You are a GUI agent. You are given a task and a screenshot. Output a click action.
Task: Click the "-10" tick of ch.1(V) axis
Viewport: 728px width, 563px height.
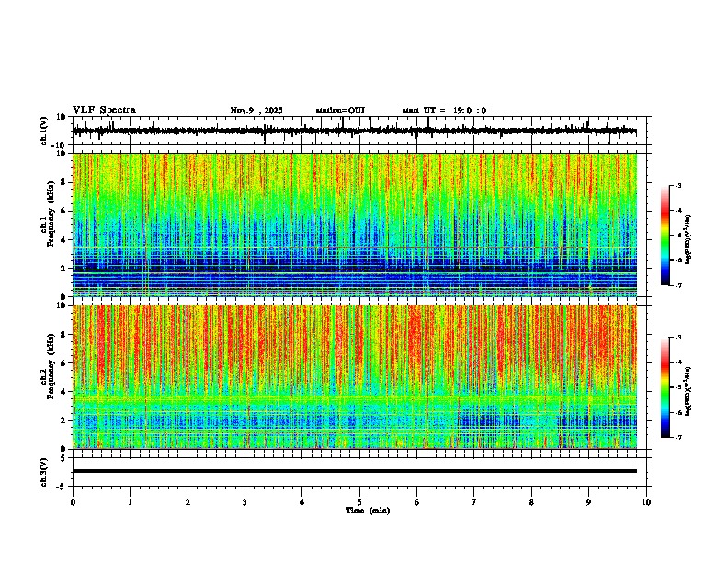[60, 144]
